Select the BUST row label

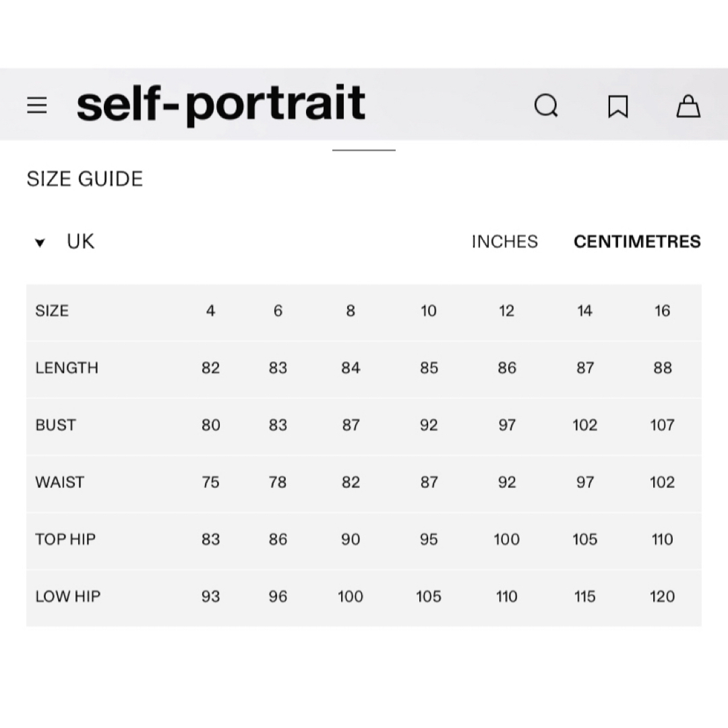pyautogui.click(x=55, y=425)
